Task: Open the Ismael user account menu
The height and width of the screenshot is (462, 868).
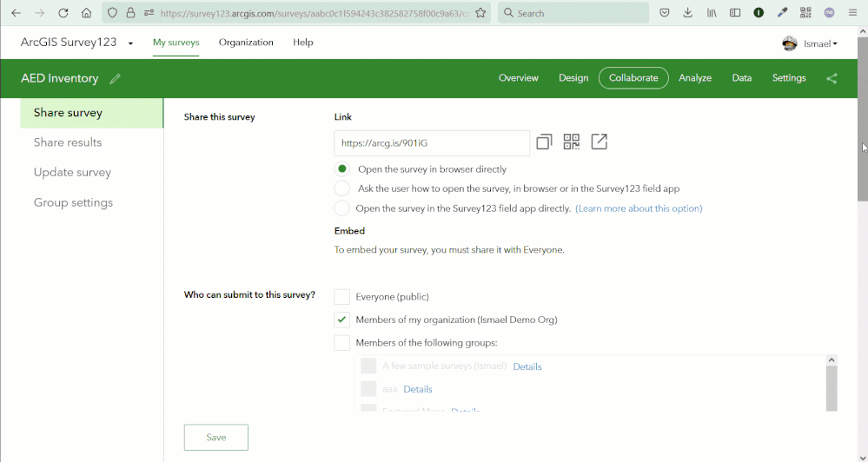Action: pos(812,43)
